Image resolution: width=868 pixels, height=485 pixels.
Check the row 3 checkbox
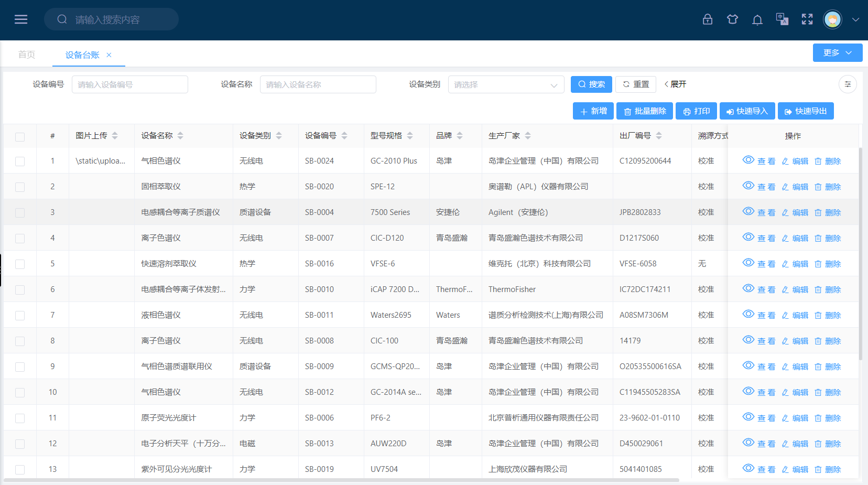tap(20, 213)
